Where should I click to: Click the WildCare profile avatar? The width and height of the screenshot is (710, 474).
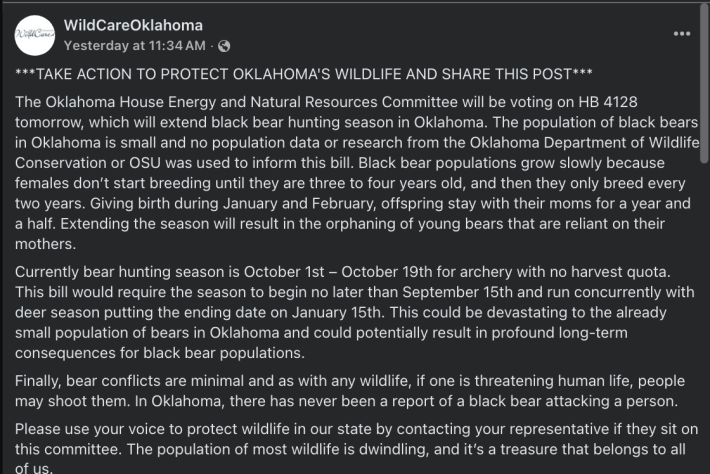(37, 35)
